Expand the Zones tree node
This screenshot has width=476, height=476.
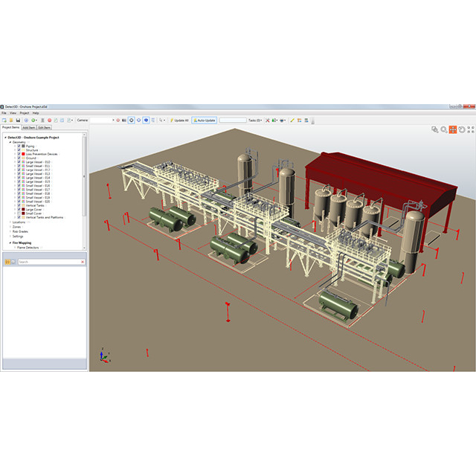pos(10,227)
